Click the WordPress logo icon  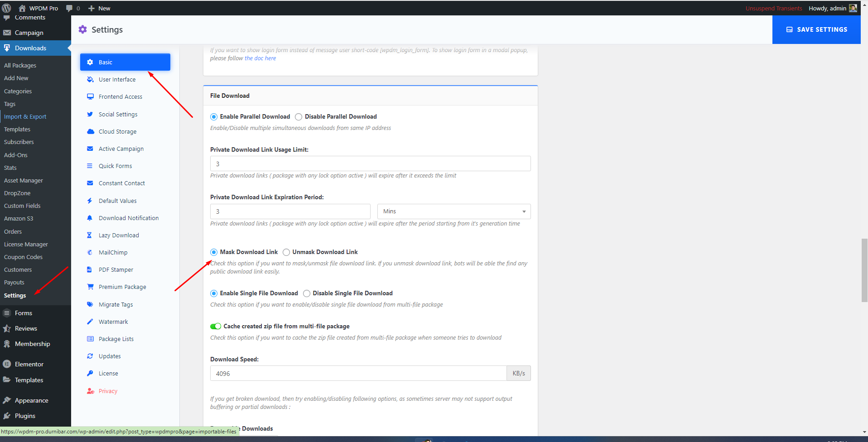pos(6,8)
